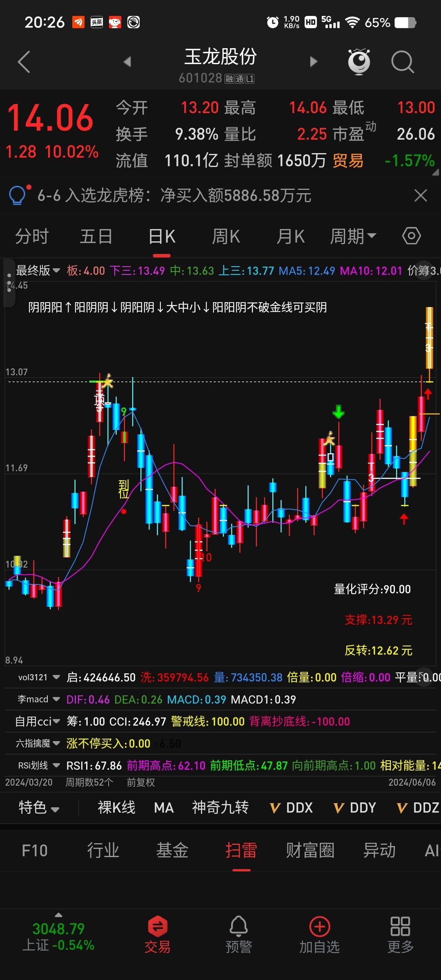
Task: Open the 财富圈 tab
Action: click(x=310, y=851)
